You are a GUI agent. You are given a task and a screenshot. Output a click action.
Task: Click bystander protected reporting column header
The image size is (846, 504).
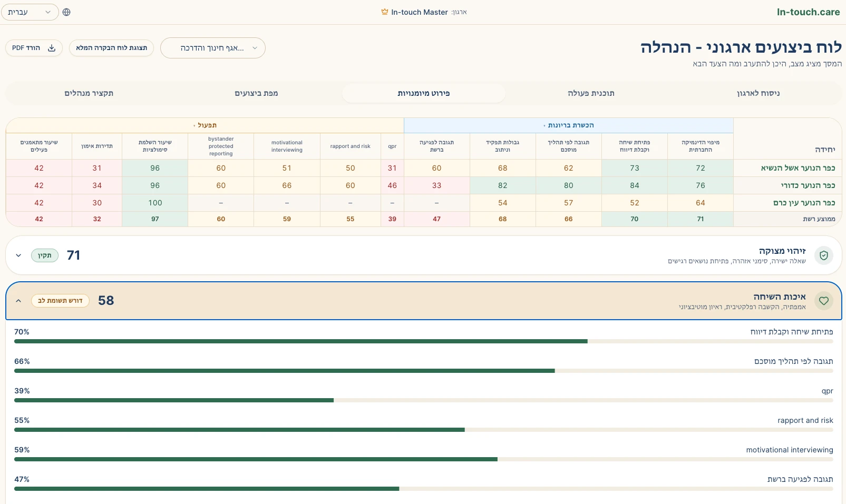[x=221, y=146]
